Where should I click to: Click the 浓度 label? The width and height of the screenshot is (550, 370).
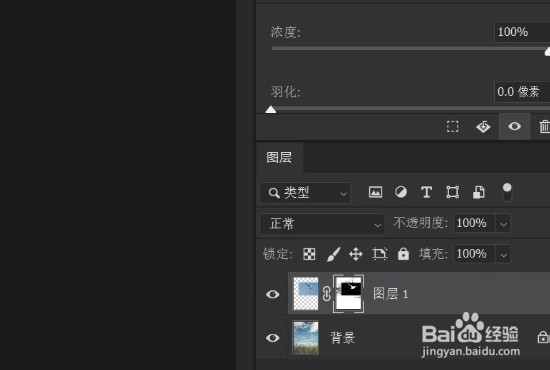click(x=286, y=32)
